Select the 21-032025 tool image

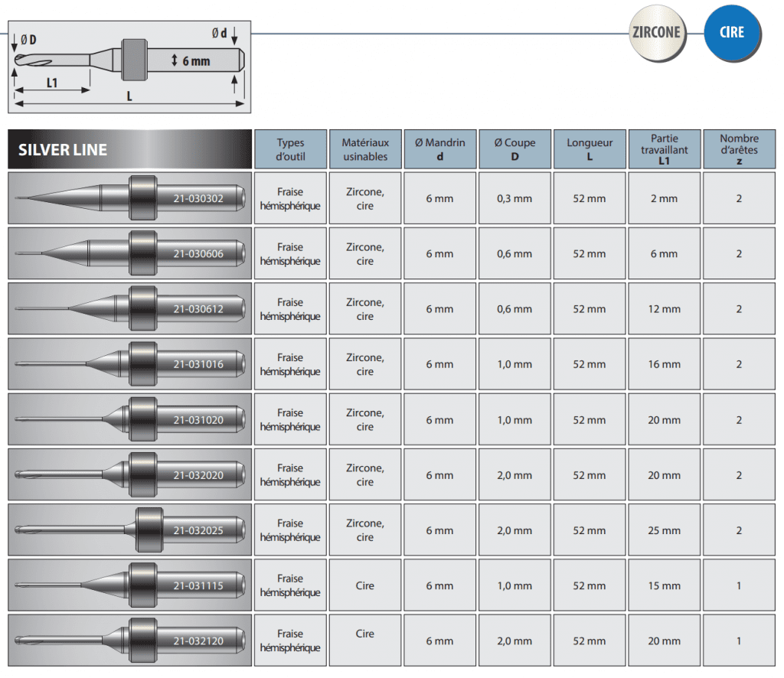click(x=129, y=530)
